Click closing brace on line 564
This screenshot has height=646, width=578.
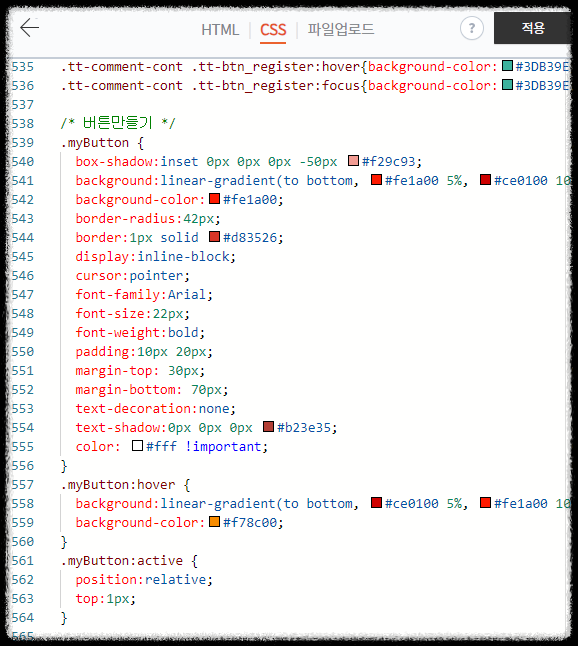[64, 618]
